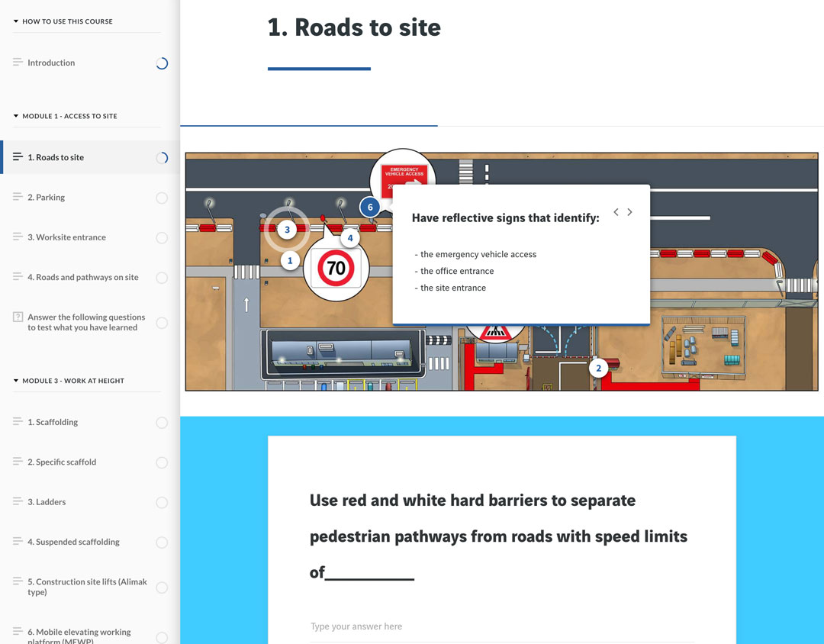Click the 70 speed limit sign bubble

(x=336, y=268)
